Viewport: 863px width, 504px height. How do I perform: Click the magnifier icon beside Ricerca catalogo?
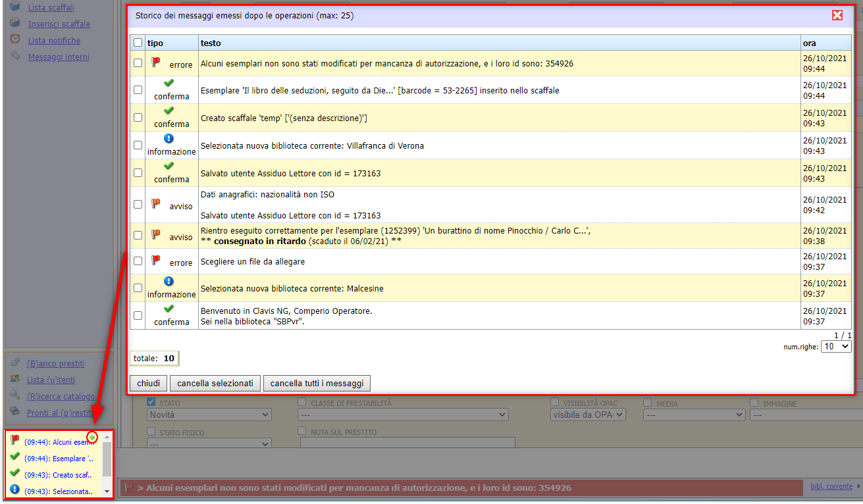pos(15,395)
